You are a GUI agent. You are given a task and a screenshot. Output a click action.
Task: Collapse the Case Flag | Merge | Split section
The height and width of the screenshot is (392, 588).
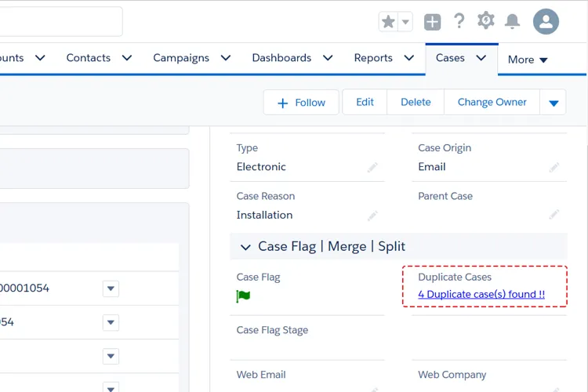pos(245,247)
